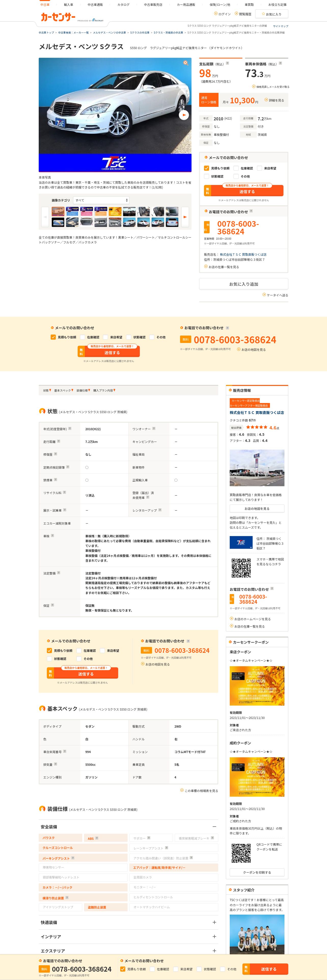The image size is (327, 980).
Task: Click the 来店クーポン autumn campaign image
Action: pos(257,686)
